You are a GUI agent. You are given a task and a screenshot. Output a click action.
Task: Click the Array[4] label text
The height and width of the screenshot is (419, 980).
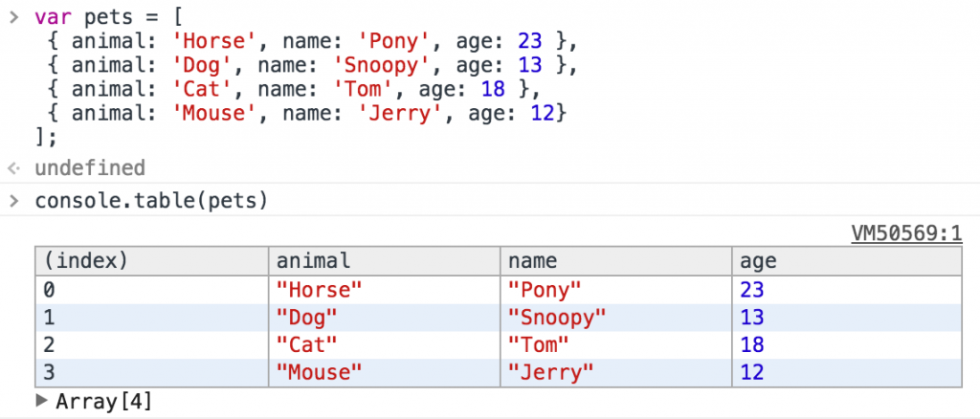click(103, 401)
